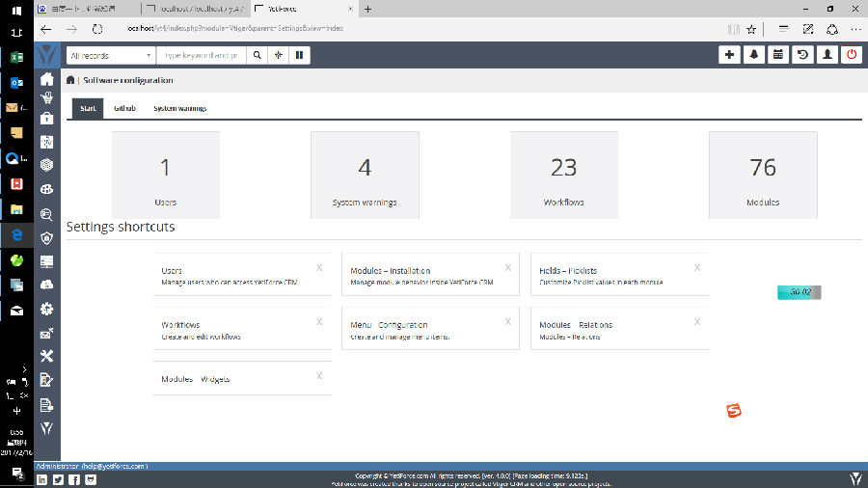
Task: Open File Explorer from the taskbar
Action: 16,209
